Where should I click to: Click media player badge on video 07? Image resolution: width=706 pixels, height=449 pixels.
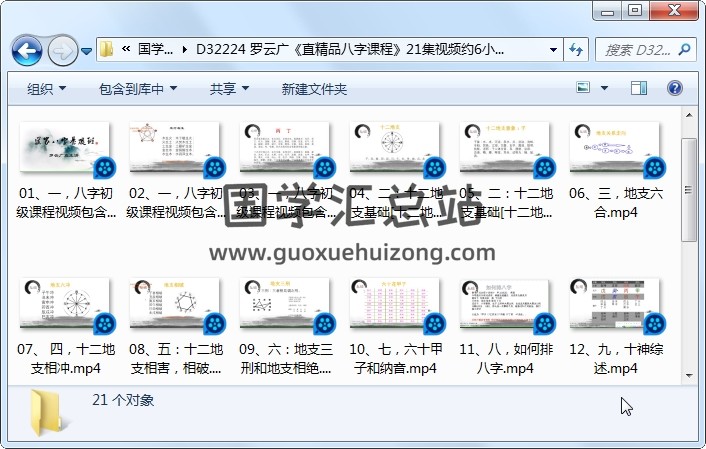105,324
